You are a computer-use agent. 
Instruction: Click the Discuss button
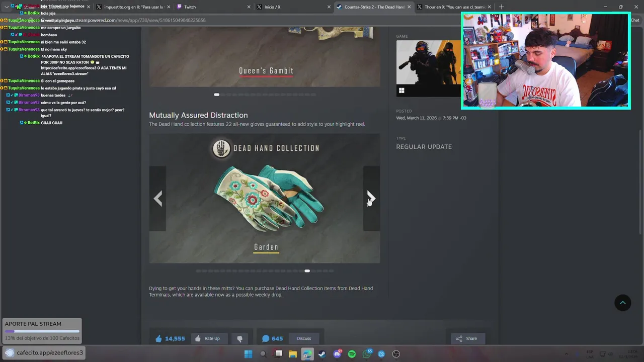coord(304,338)
